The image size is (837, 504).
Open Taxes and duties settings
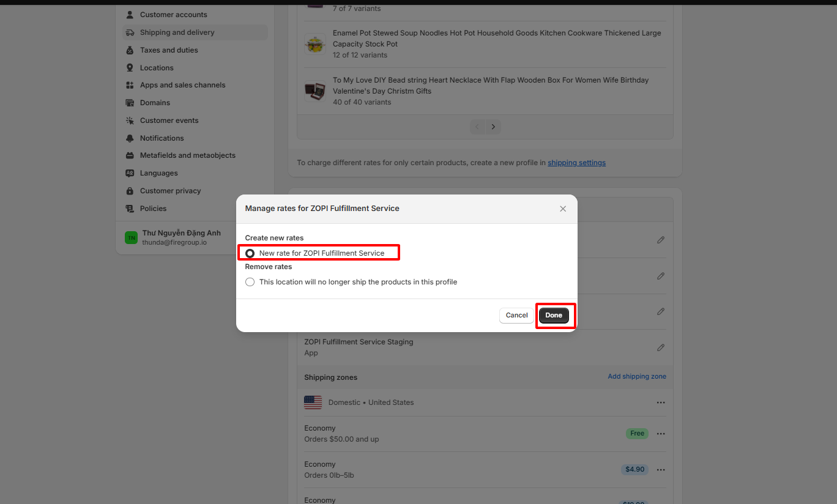click(169, 50)
